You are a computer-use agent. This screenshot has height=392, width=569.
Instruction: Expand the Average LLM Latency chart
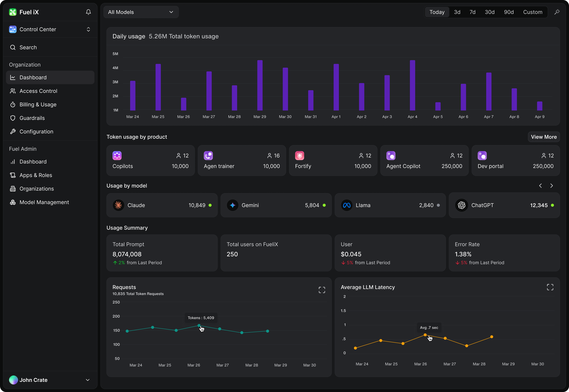550,287
